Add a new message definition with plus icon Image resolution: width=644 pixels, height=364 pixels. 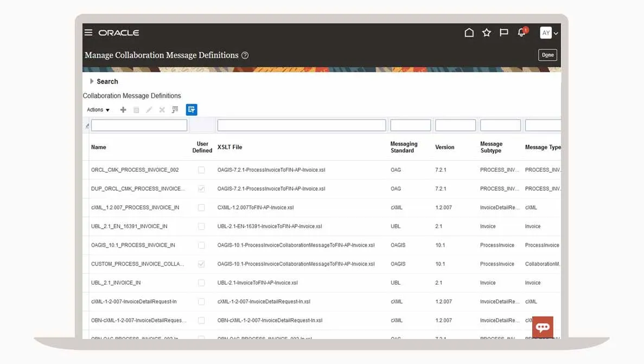tap(123, 110)
